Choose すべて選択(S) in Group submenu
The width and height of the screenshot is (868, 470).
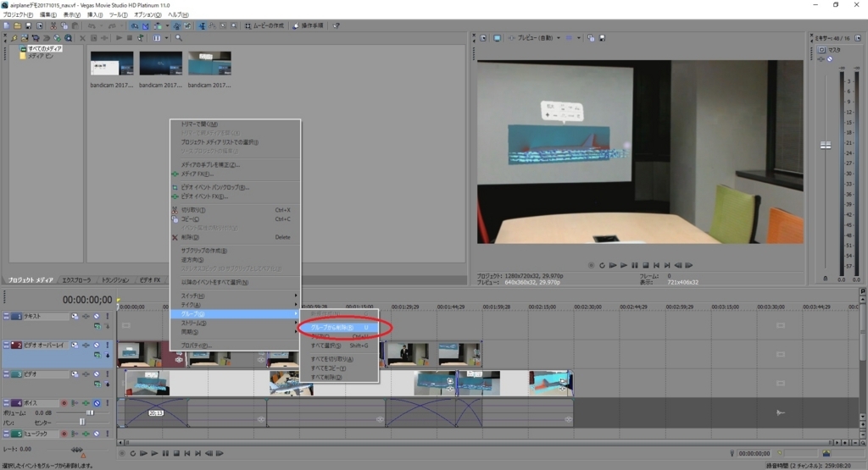pyautogui.click(x=339, y=346)
